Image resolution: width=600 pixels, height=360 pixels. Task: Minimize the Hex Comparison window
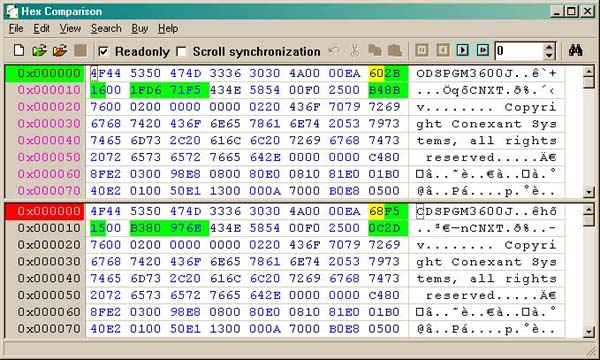tap(556, 11)
